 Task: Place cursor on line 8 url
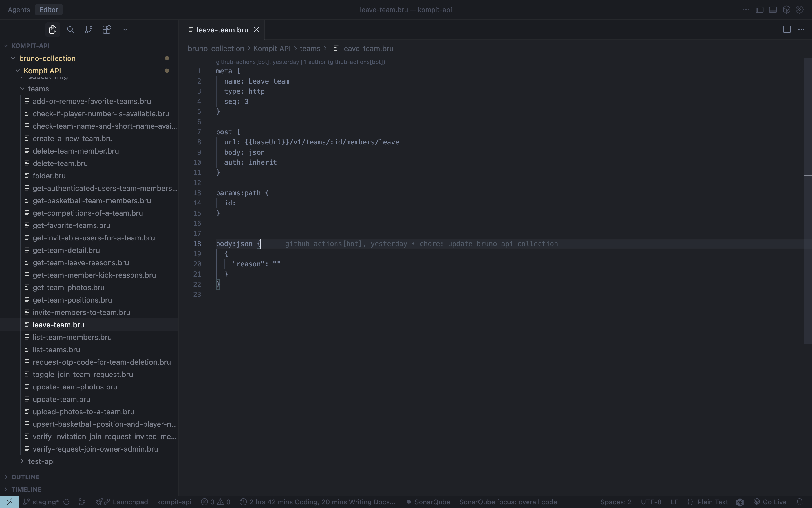[x=312, y=142]
